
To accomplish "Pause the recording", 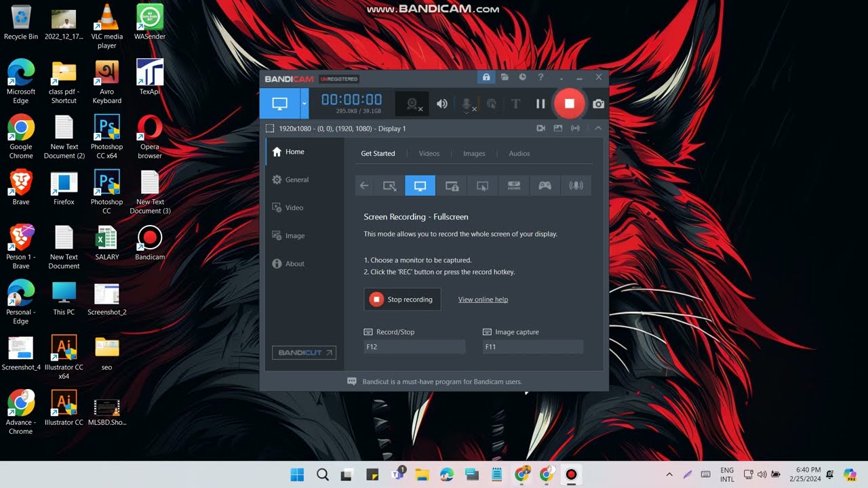I will (540, 104).
